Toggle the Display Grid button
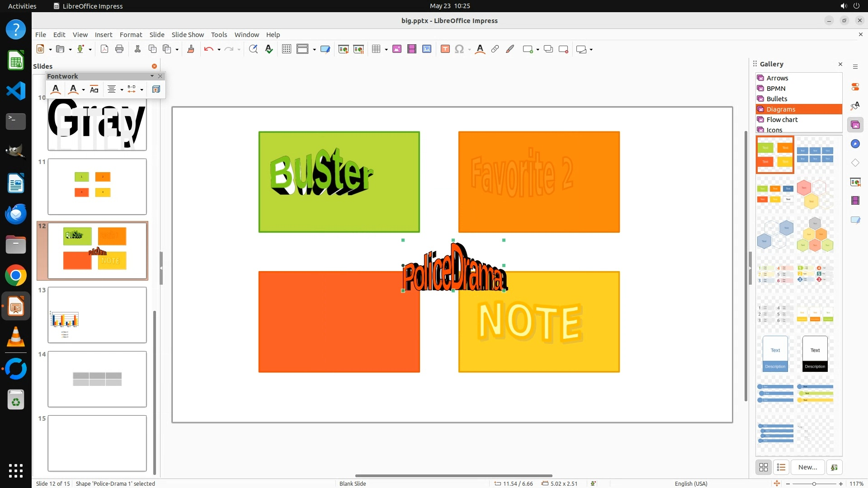 [x=287, y=49]
